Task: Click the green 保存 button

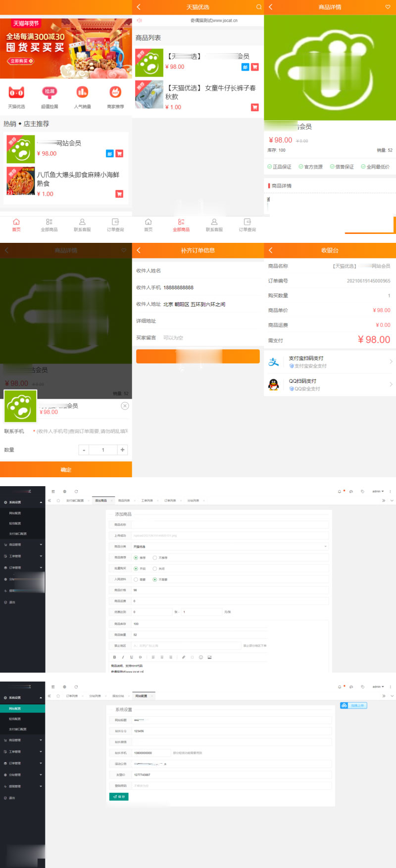Action: tap(119, 797)
